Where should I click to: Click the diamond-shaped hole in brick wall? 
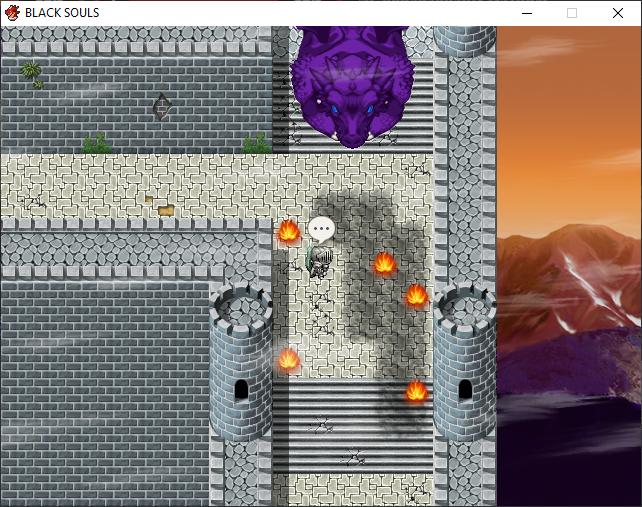point(162,107)
